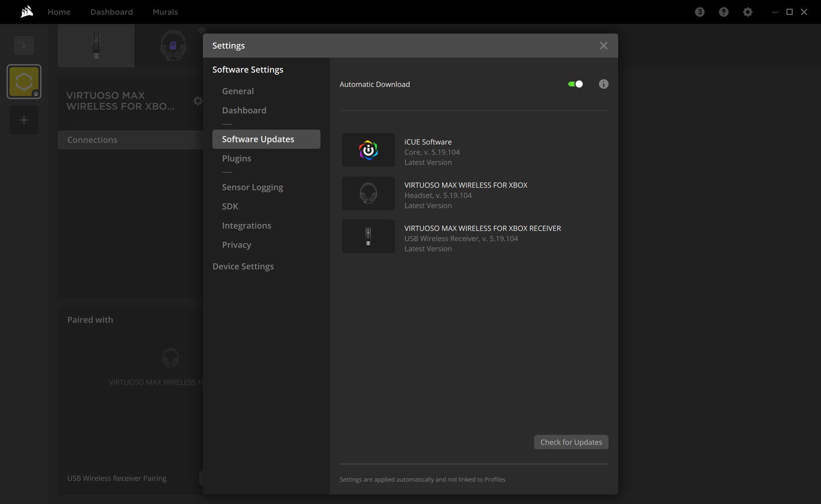Open the Sensor Logging settings page

(x=252, y=187)
